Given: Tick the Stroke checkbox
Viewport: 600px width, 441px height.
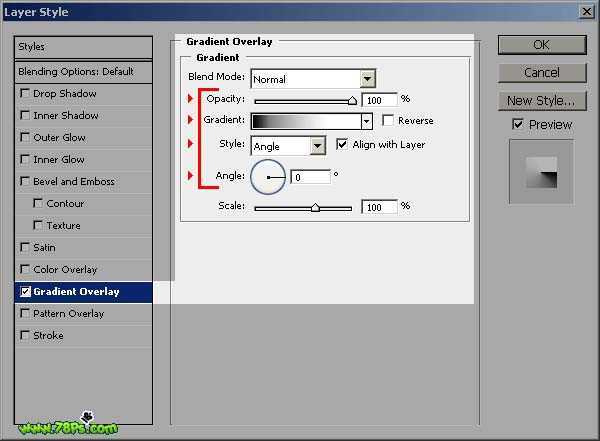Looking at the screenshot, I should [25, 335].
